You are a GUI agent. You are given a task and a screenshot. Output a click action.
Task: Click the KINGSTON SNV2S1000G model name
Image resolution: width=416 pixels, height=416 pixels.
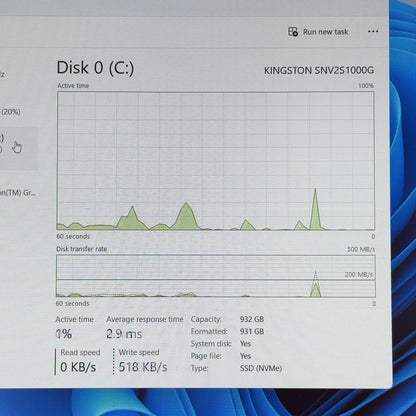click(x=319, y=71)
